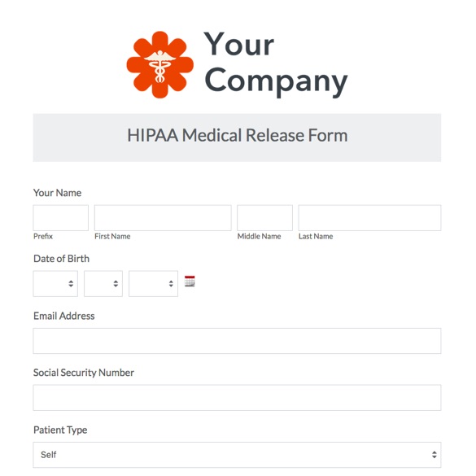Viewport: 476px width, 476px height.
Task: Open the birth day dropdown
Action: tap(103, 283)
